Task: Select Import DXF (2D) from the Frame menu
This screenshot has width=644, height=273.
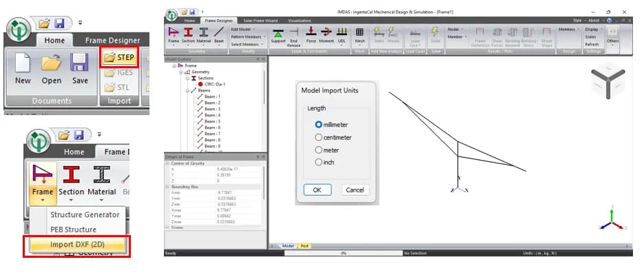Action: click(x=77, y=244)
